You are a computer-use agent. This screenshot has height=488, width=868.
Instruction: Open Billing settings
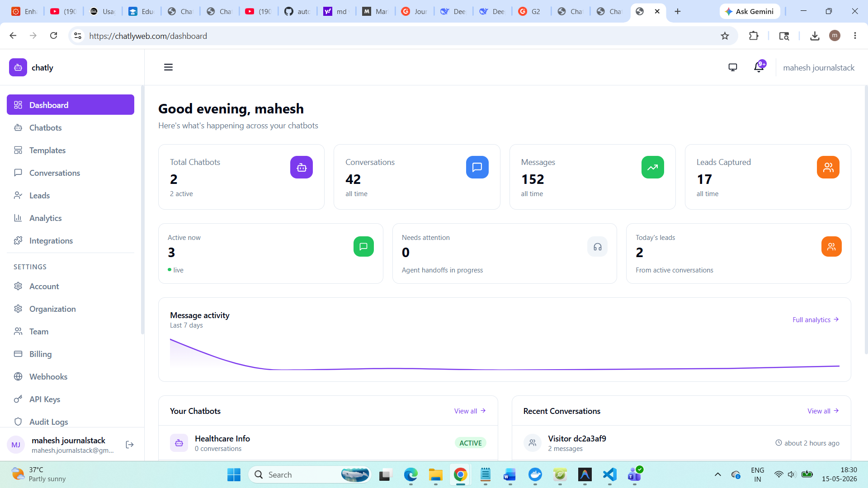coord(71,354)
